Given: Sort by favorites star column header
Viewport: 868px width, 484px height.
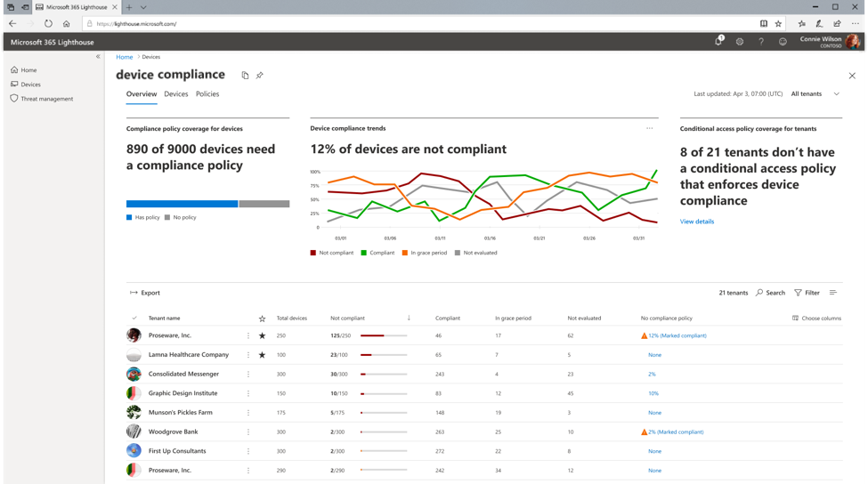Looking at the screenshot, I should (262, 319).
